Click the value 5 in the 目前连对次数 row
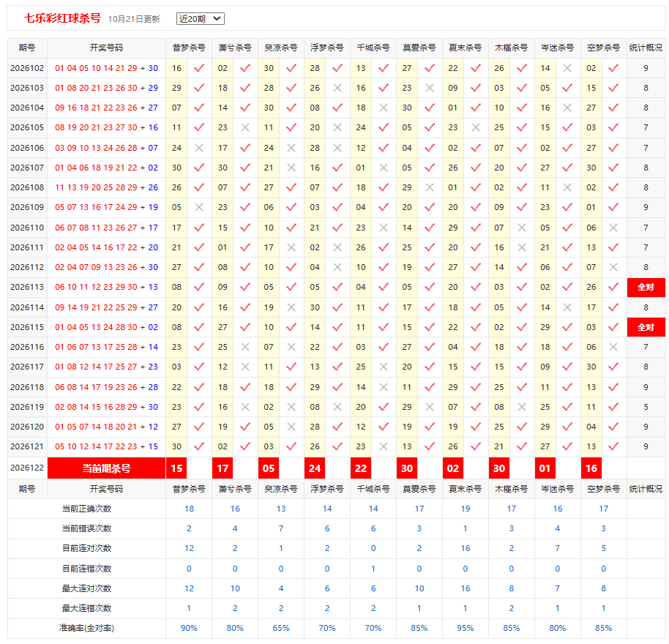Screen dimensions: 669x644 click(604, 548)
